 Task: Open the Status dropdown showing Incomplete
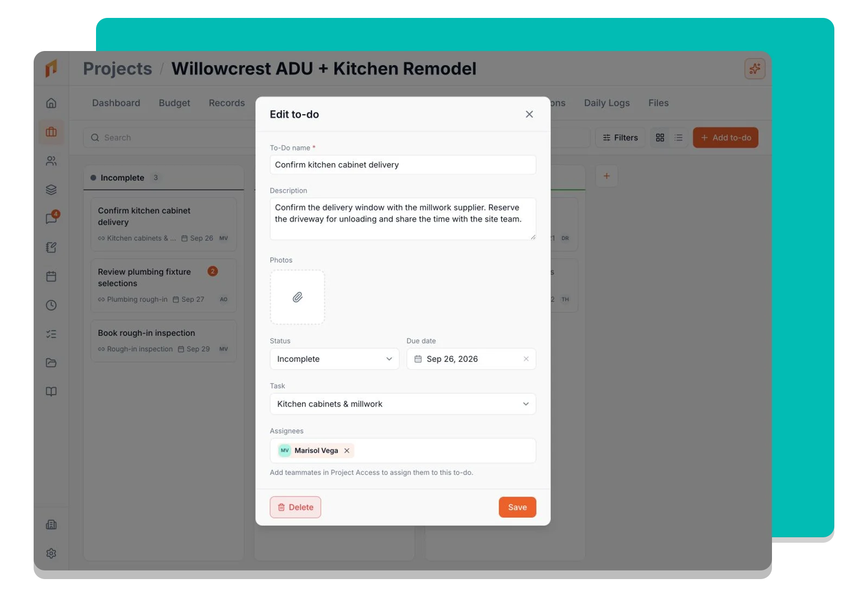[334, 359]
